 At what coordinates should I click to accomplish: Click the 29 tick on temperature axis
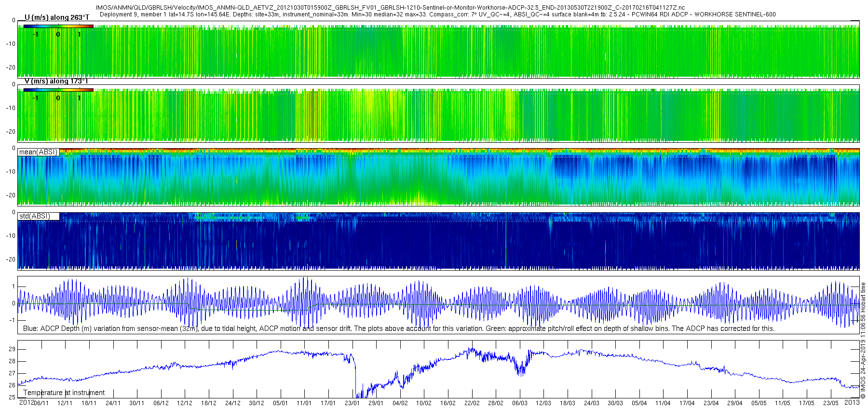click(12, 349)
